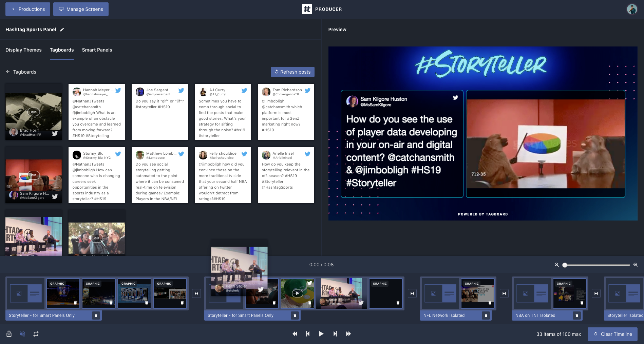Screen dimensions: 644x344
Task: Click the transition icon after the first Storyteller group
Action: point(196,293)
